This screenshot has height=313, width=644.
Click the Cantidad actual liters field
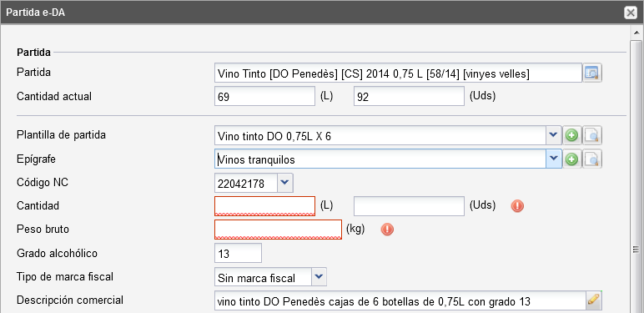pos(264,97)
